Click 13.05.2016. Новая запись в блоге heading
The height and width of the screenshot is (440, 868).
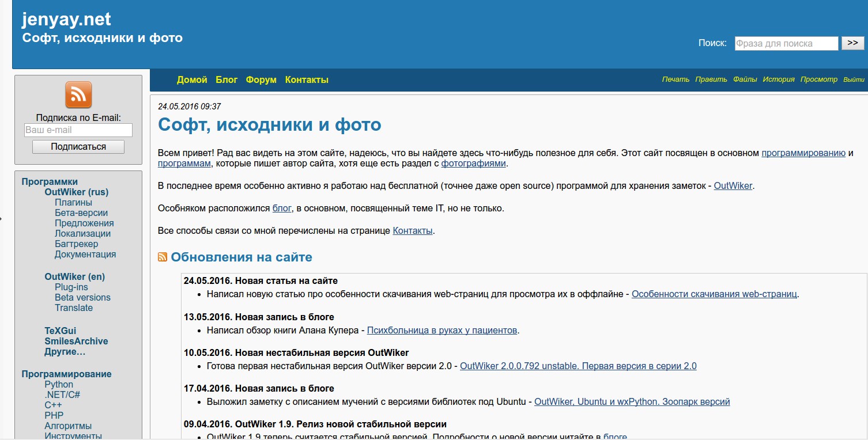coord(259,317)
